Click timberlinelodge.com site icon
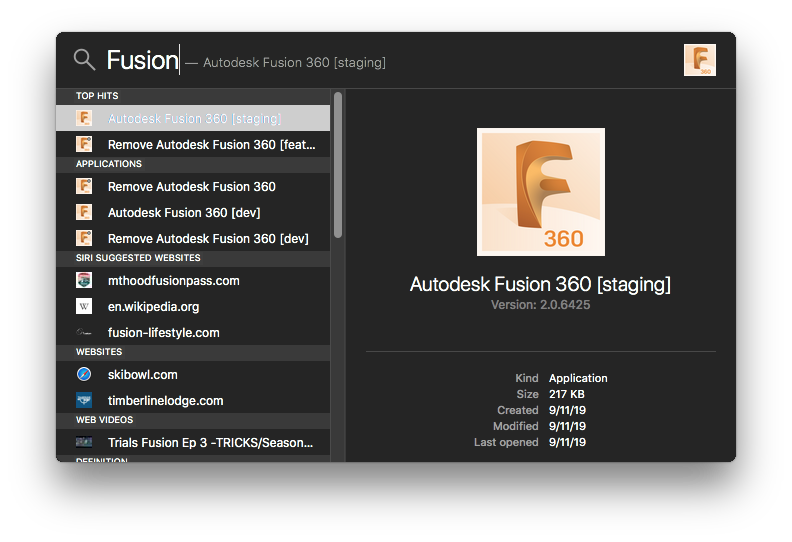 tap(84, 400)
